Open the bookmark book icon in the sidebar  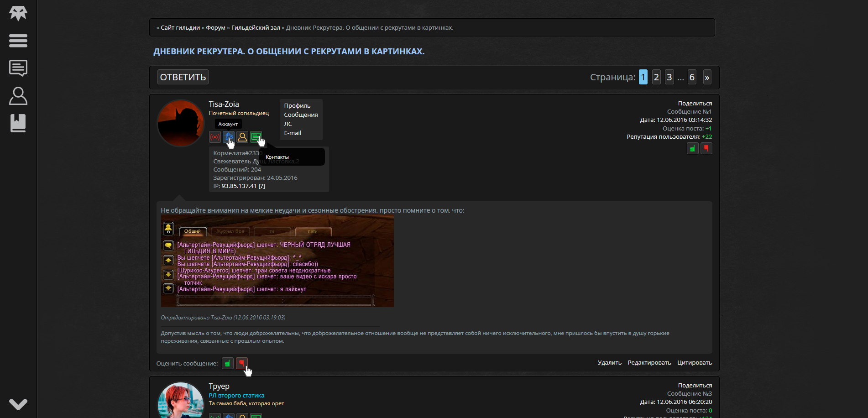(x=18, y=123)
